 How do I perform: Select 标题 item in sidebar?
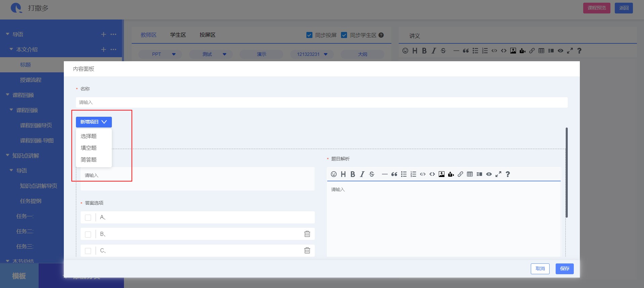point(26,65)
